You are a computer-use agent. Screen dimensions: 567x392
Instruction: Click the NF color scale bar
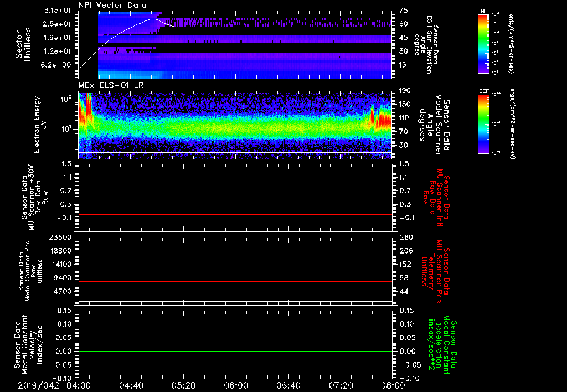coord(483,43)
